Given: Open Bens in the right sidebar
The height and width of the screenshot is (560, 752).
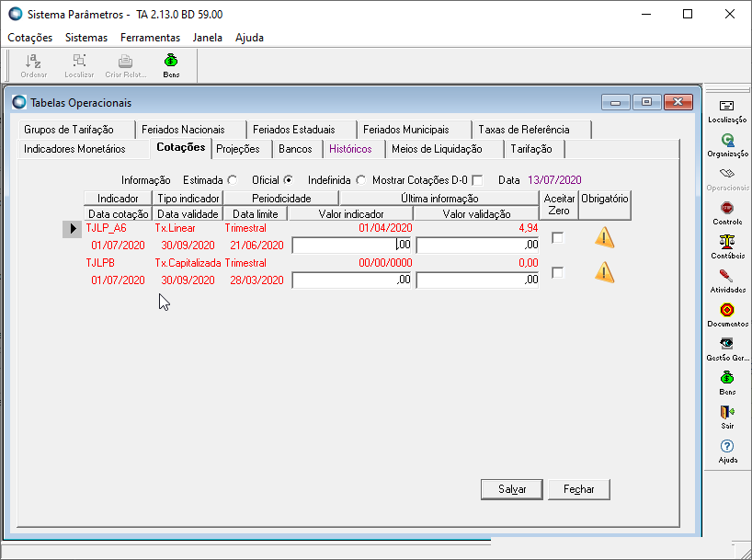Looking at the screenshot, I should 727,383.
